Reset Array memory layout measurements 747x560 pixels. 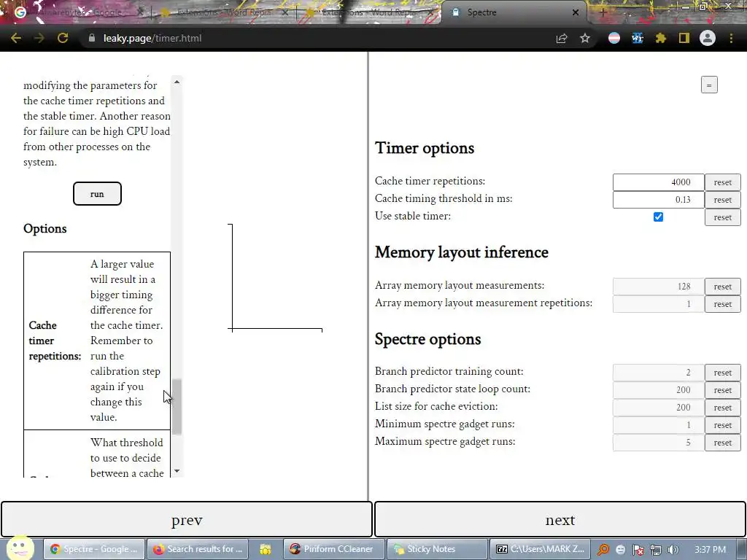point(723,287)
